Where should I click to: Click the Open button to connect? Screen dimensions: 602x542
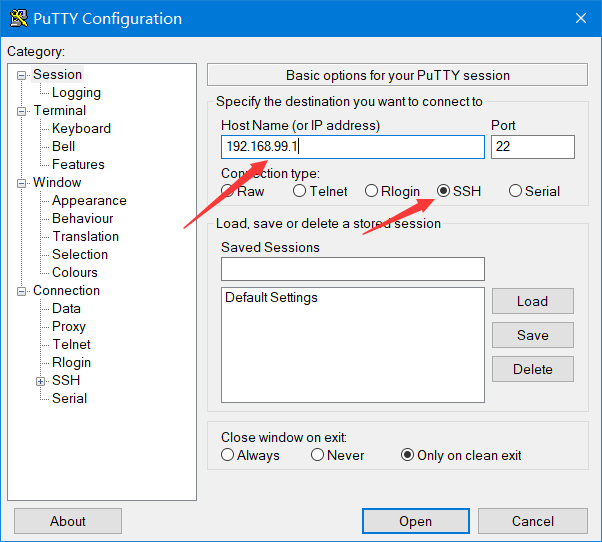point(416,521)
